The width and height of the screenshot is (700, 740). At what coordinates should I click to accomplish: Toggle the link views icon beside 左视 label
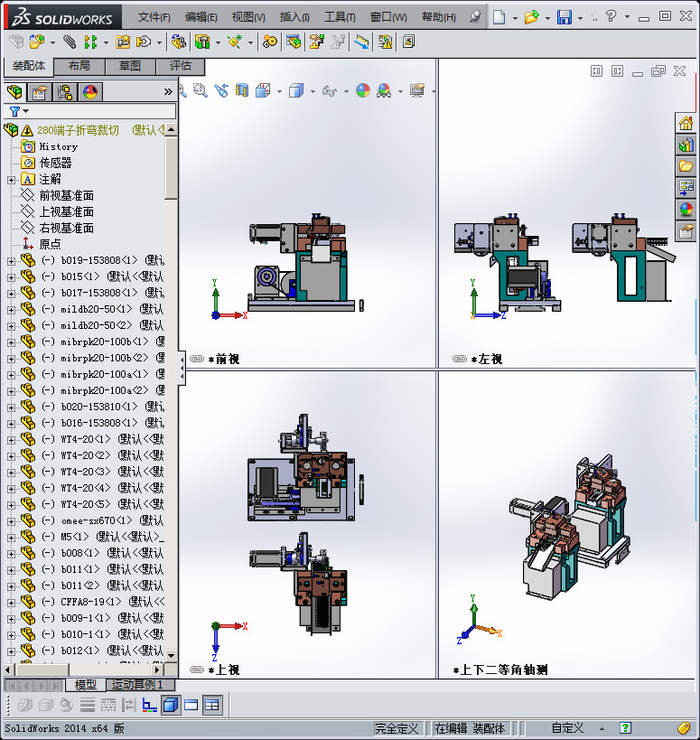click(459, 359)
